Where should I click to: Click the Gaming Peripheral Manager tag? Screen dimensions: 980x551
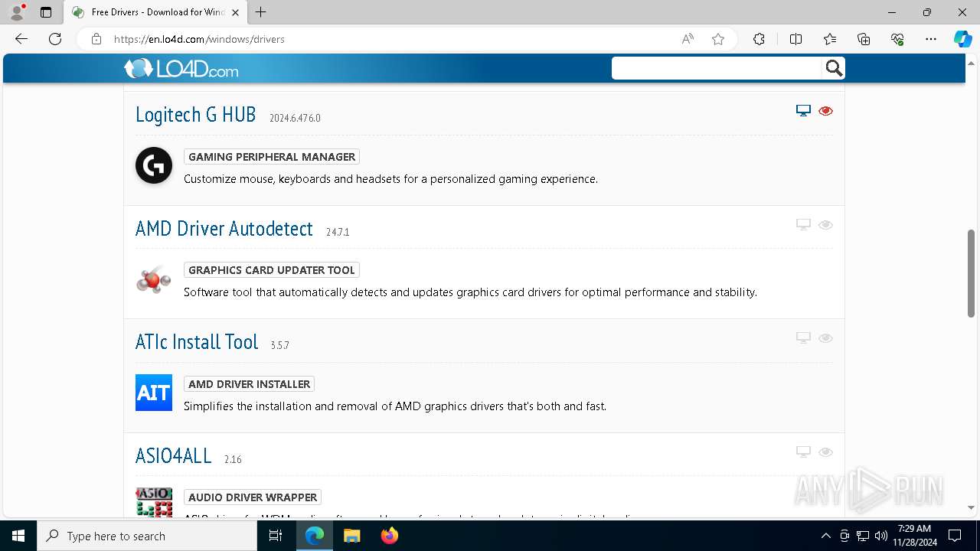[272, 157]
